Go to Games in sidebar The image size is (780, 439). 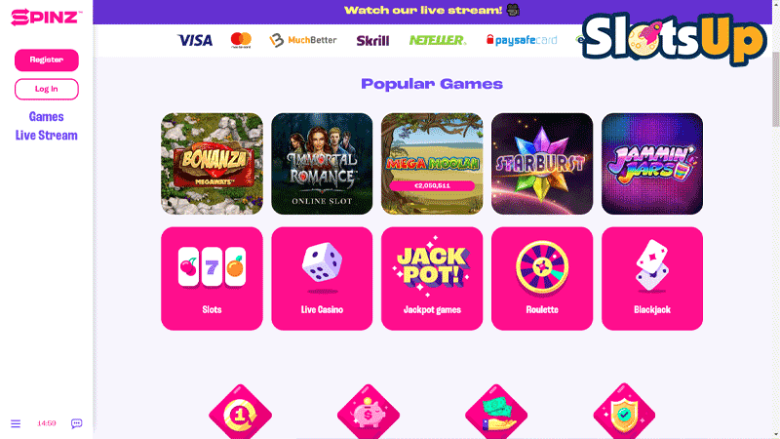(46, 117)
